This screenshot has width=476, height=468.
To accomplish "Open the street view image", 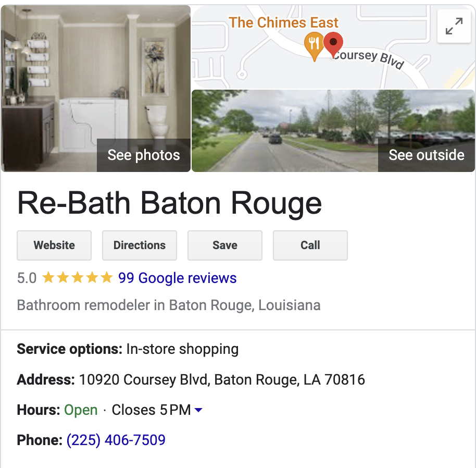I will click(x=333, y=131).
